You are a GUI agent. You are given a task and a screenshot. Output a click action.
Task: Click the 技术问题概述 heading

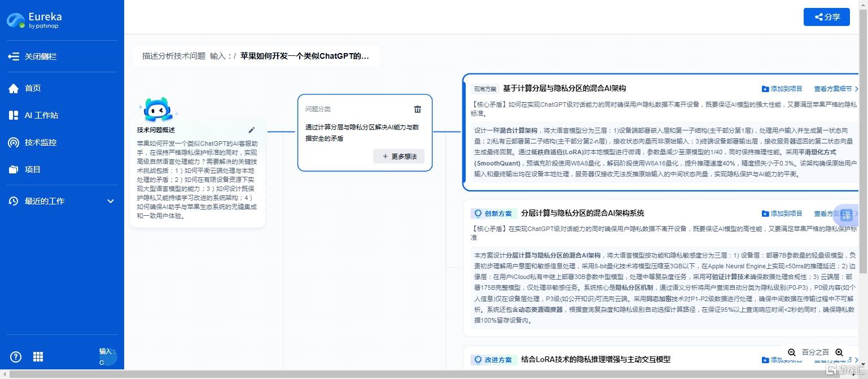156,130
